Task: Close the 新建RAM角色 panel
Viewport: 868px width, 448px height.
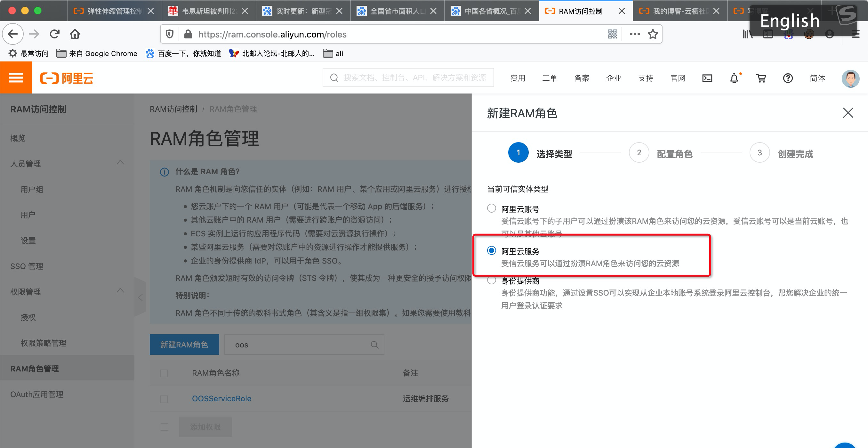Action: tap(848, 113)
